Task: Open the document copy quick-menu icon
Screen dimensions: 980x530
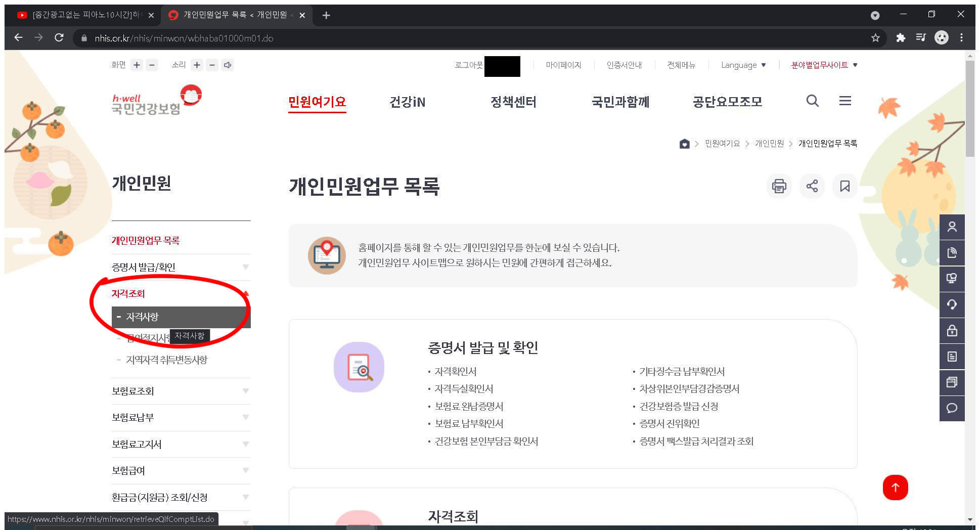Action: click(x=952, y=253)
